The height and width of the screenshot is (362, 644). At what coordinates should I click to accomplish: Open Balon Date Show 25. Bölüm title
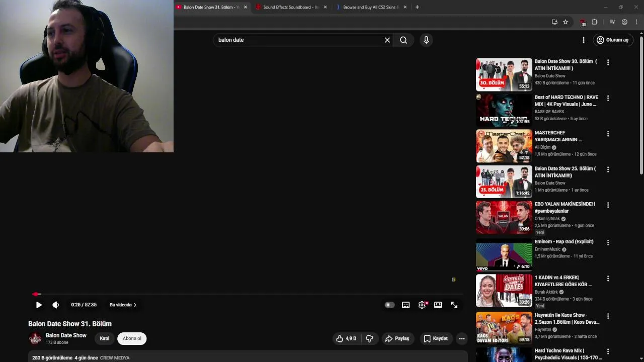click(566, 172)
